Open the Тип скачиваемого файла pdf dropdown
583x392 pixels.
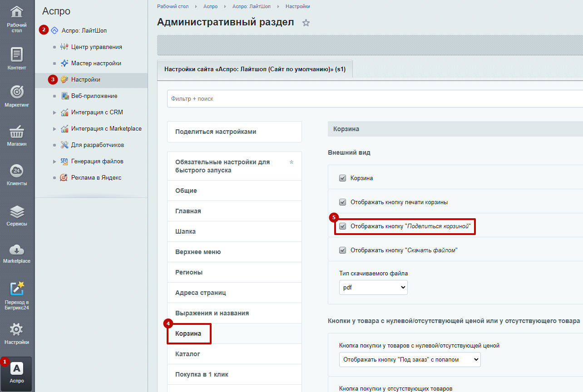tap(373, 287)
